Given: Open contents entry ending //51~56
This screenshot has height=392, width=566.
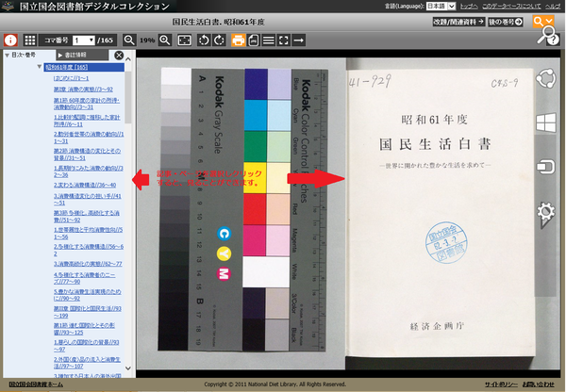Looking at the screenshot, I should coord(88,234).
